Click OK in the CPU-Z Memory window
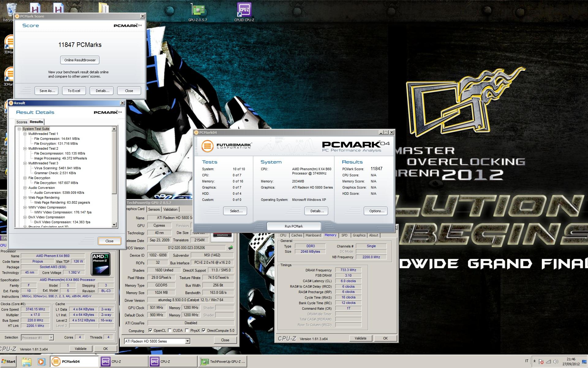This screenshot has height=368, width=588. (385, 338)
